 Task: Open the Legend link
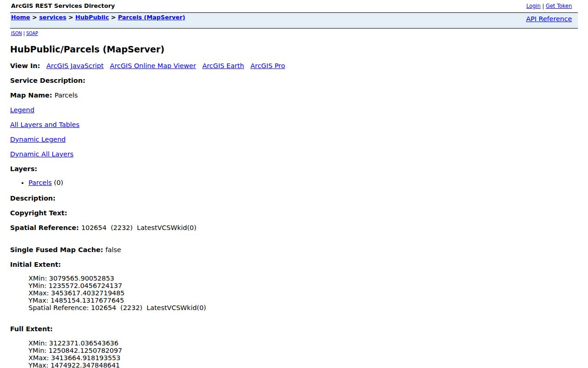22,110
